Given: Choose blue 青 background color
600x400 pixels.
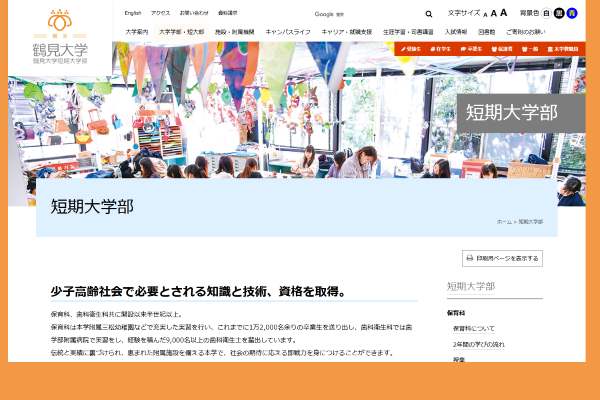Looking at the screenshot, I should [x=572, y=13].
